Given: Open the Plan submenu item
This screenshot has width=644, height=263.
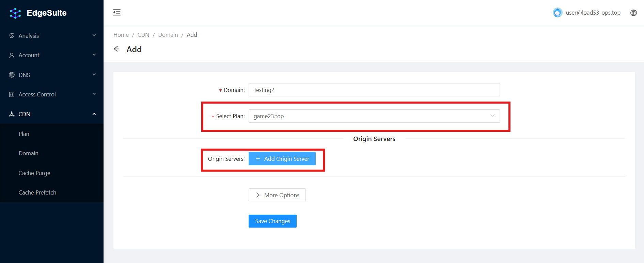Looking at the screenshot, I should (x=24, y=134).
